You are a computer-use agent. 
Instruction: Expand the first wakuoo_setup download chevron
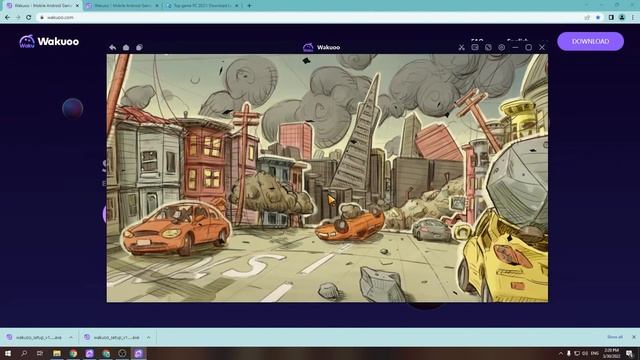(x=71, y=338)
